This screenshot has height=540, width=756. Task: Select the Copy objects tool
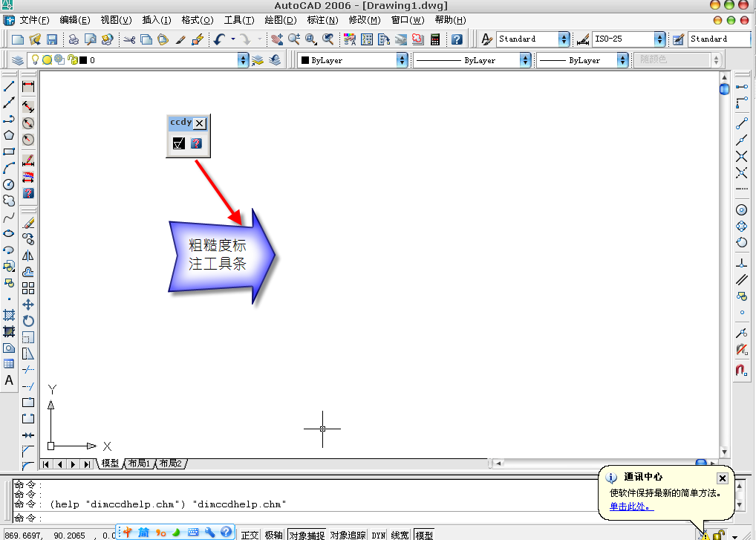[x=28, y=239]
